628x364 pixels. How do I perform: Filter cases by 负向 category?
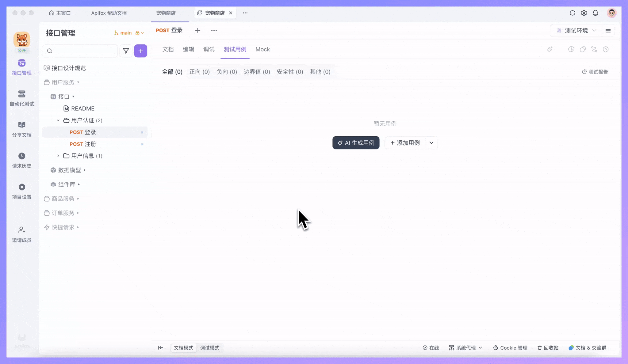coord(226,71)
